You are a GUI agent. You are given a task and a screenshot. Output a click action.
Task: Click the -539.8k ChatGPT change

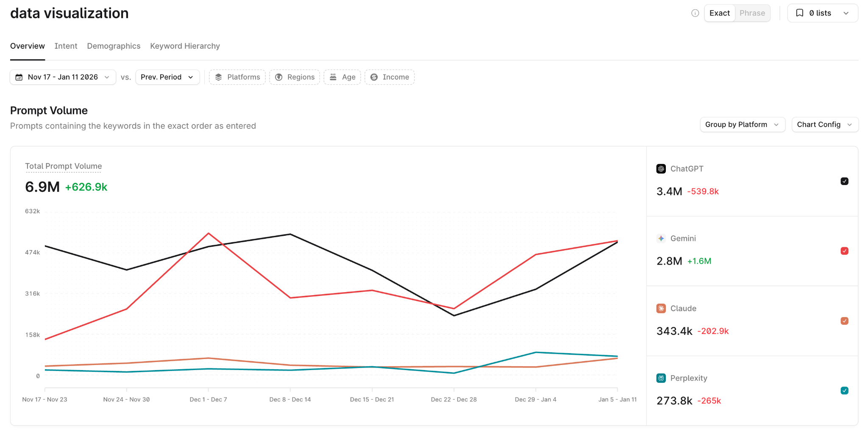703,191
